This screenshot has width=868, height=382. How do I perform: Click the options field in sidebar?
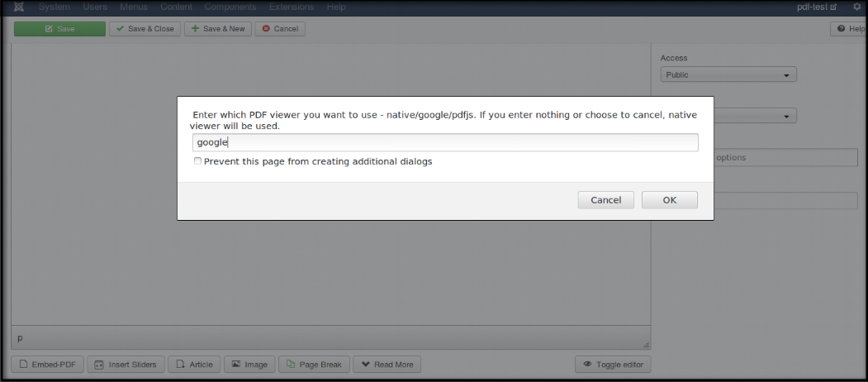[785, 157]
